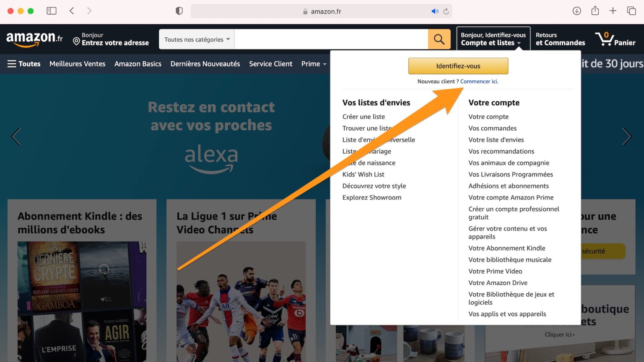Expand the Toutes nos catégories dropdown

197,39
